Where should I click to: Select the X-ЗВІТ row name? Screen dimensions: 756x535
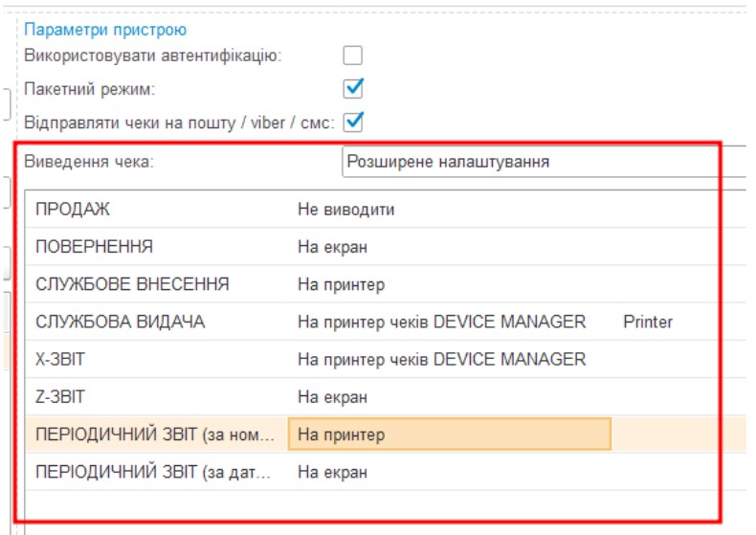66,360
